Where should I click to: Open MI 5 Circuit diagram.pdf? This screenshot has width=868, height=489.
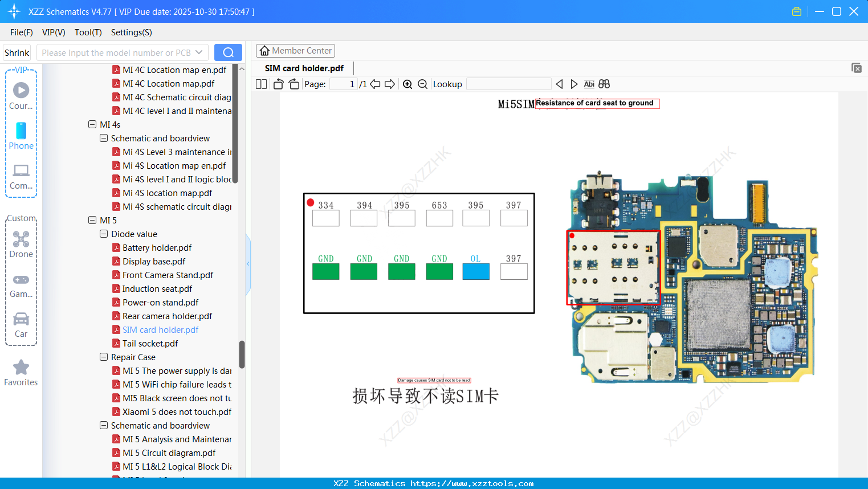[x=169, y=453]
